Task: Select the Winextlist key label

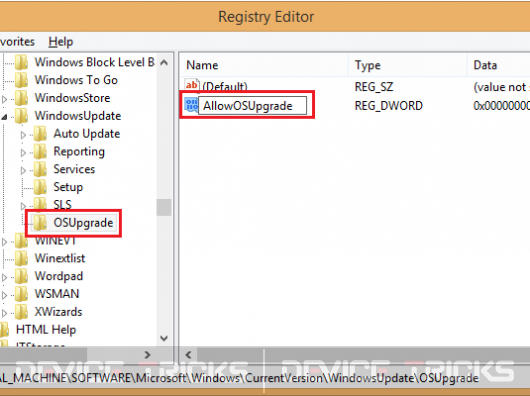Action: (x=60, y=258)
